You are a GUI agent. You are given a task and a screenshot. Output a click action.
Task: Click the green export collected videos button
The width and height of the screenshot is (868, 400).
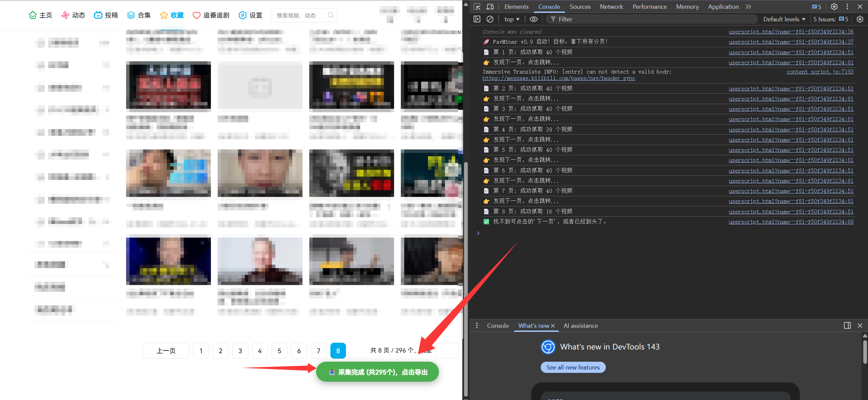tap(377, 372)
